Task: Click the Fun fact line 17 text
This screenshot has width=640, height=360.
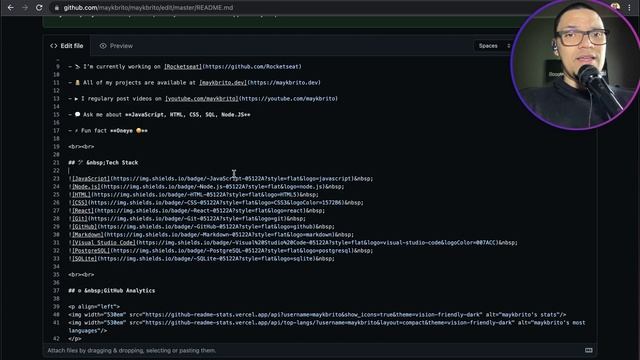Action: (108, 131)
